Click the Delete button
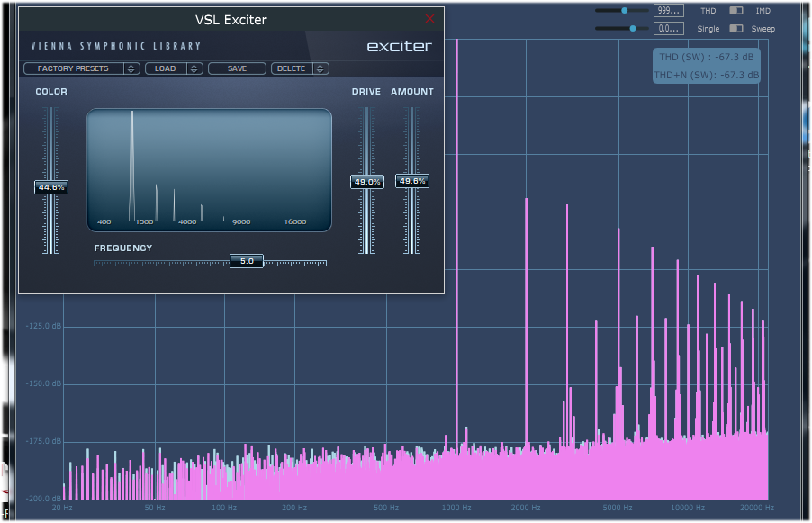This screenshot has width=812, height=523. click(x=292, y=68)
